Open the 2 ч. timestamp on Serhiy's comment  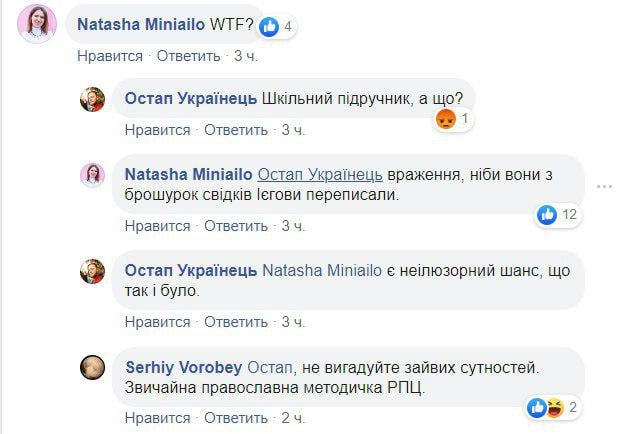(x=293, y=418)
